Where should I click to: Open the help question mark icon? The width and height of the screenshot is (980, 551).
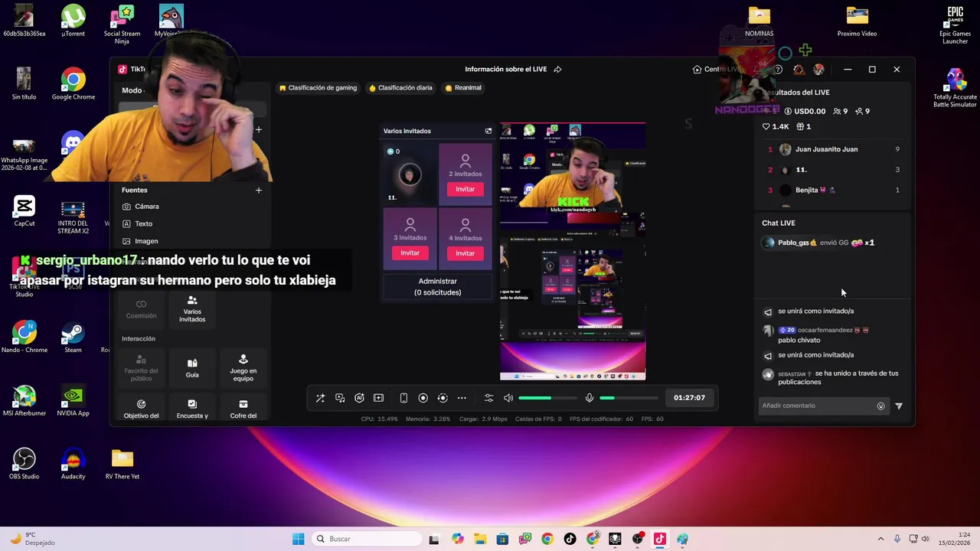778,70
